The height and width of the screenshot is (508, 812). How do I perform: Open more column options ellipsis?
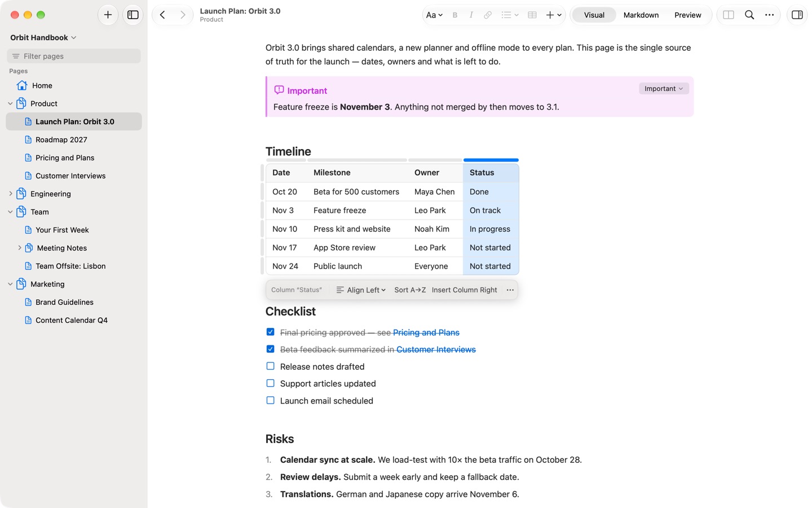coord(510,290)
